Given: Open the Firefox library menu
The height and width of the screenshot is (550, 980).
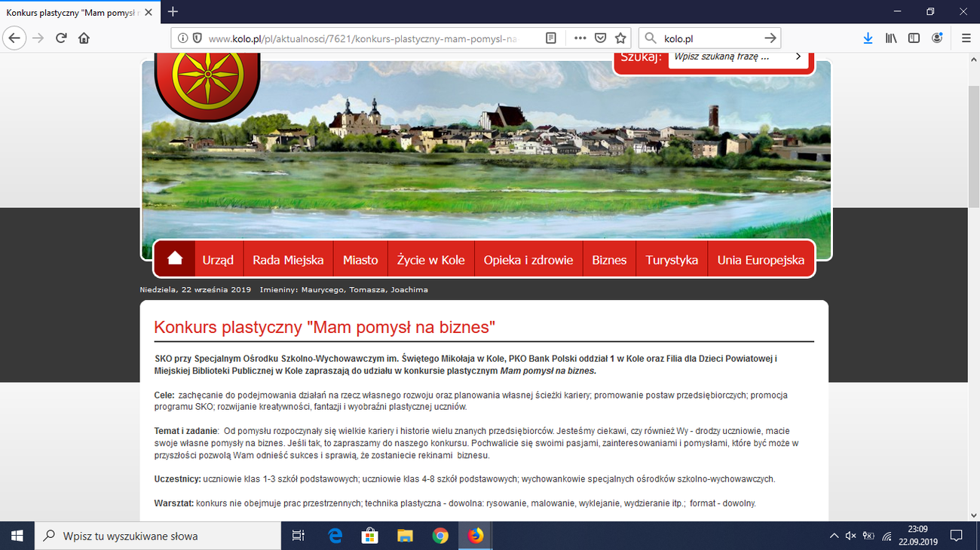Looking at the screenshot, I should coord(891,38).
